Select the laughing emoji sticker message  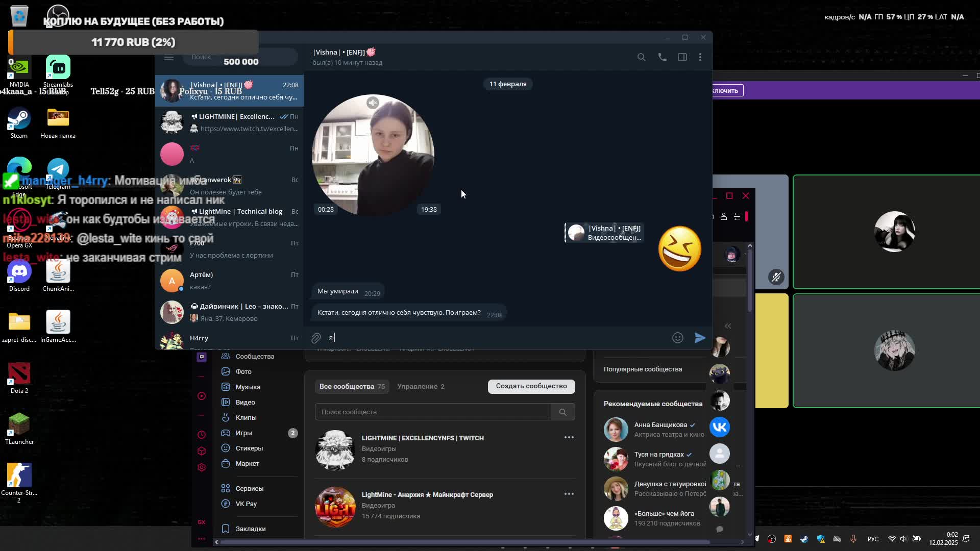coord(680,248)
